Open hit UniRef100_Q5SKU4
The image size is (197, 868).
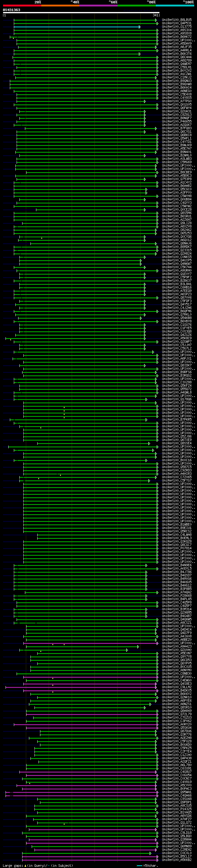tap(176, 728)
